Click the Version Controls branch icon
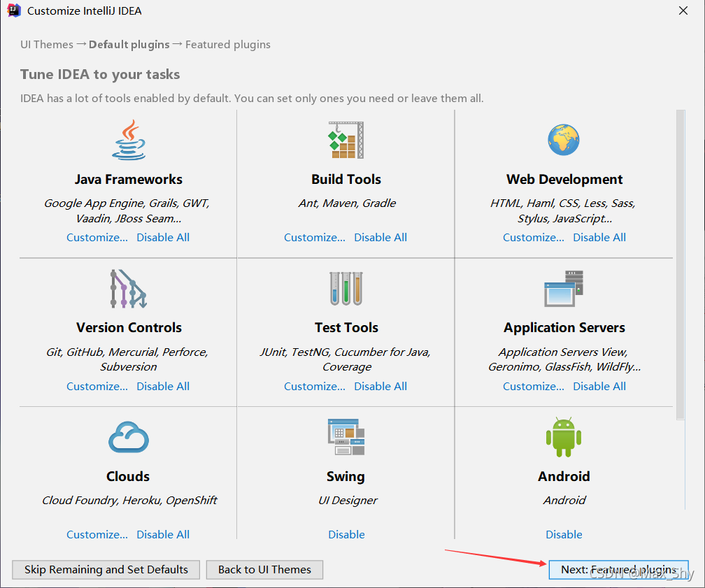Viewport: 705px width, 588px height. click(x=129, y=289)
